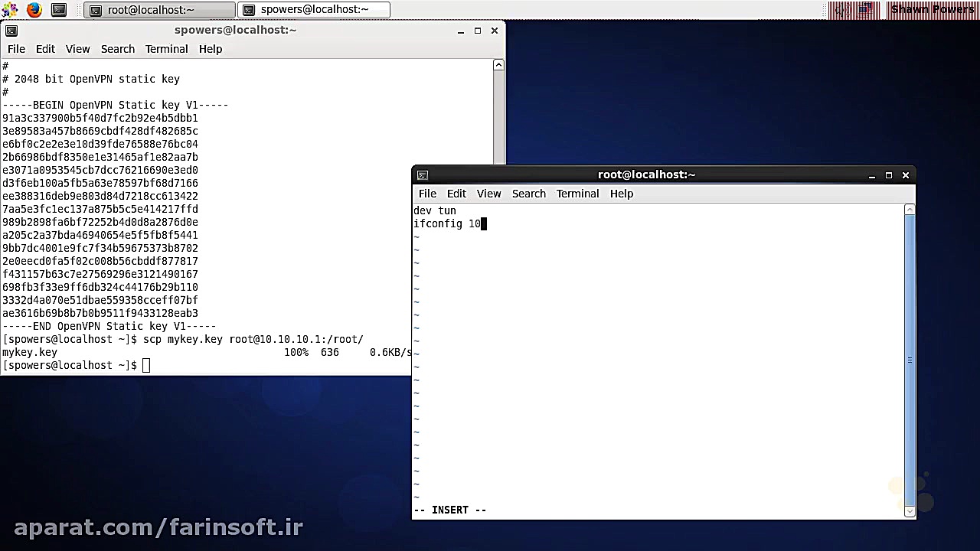Click the terminal icon in the root@localhost titlebar
Image resolution: width=980 pixels, height=551 pixels.
[421, 174]
